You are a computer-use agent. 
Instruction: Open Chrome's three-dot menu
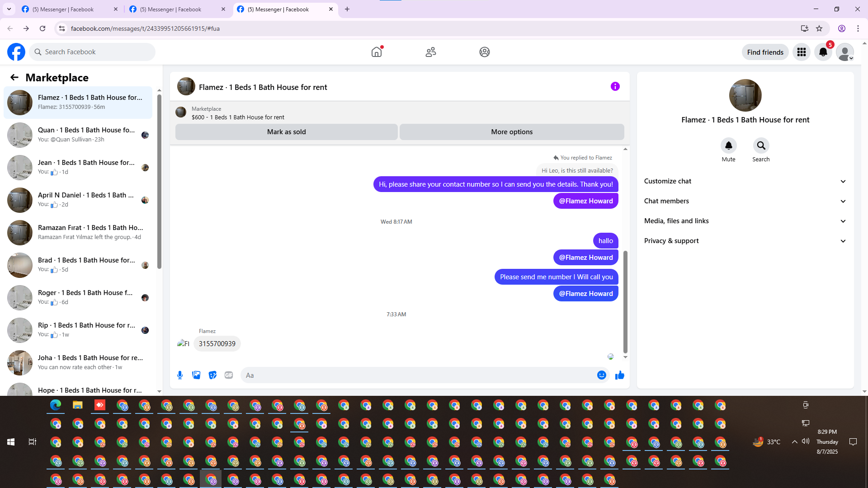[x=858, y=28]
